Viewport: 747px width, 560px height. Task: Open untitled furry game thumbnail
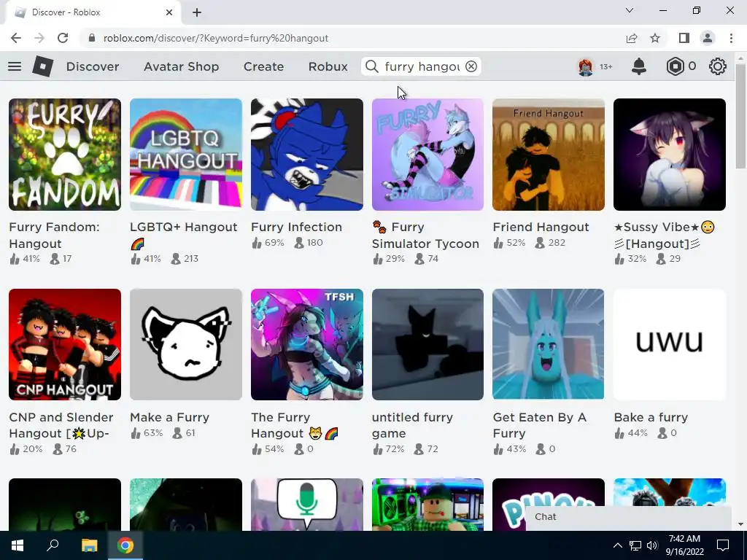point(427,344)
